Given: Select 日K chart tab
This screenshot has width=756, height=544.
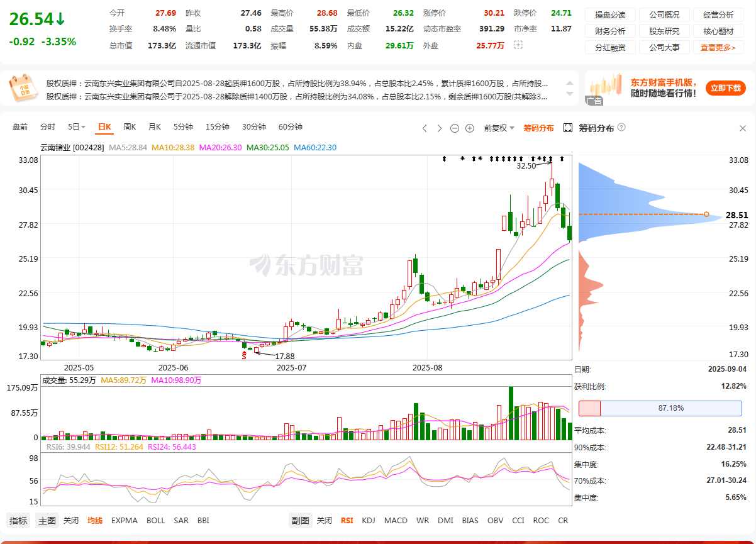Looking at the screenshot, I should click(x=104, y=127).
